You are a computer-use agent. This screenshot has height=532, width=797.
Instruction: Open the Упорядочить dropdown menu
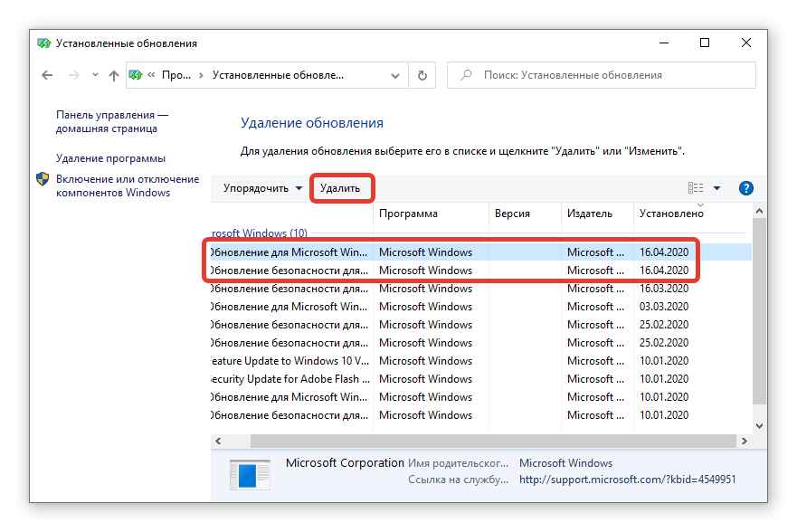[x=263, y=188]
